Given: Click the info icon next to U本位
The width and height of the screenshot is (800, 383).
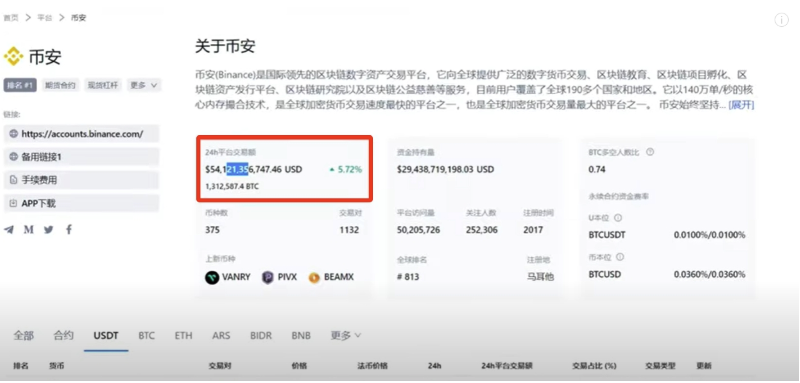Looking at the screenshot, I should pyautogui.click(x=618, y=218).
